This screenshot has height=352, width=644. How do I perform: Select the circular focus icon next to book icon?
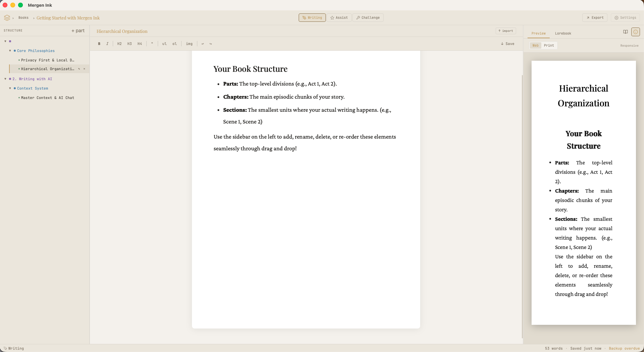pos(636,32)
